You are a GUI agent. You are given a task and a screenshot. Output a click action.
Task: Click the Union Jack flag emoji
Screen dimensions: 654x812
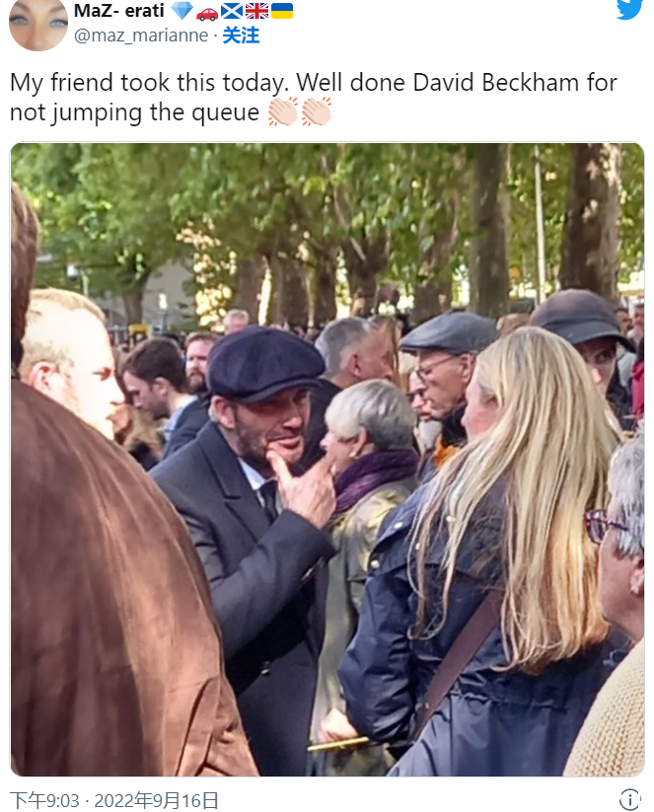256,11
